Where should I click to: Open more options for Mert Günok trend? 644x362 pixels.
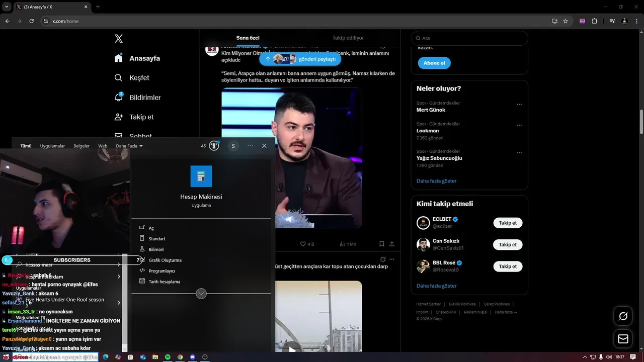tap(519, 105)
